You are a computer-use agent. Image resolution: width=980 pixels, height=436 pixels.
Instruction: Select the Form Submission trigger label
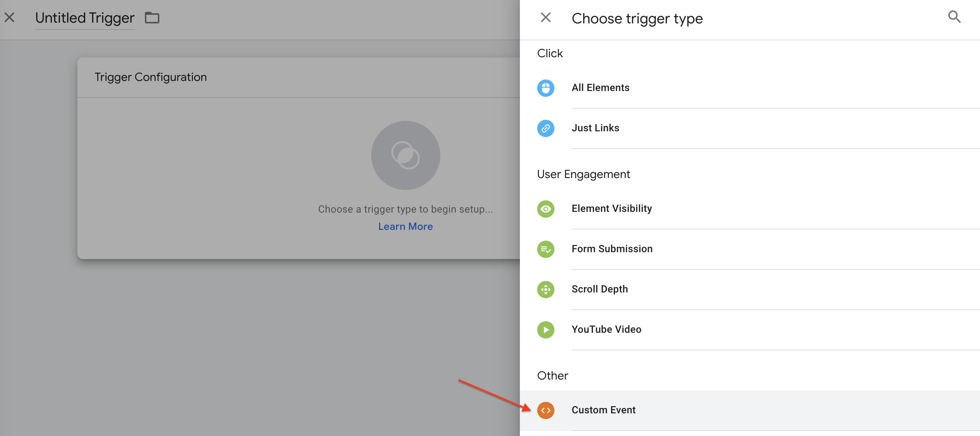click(612, 249)
